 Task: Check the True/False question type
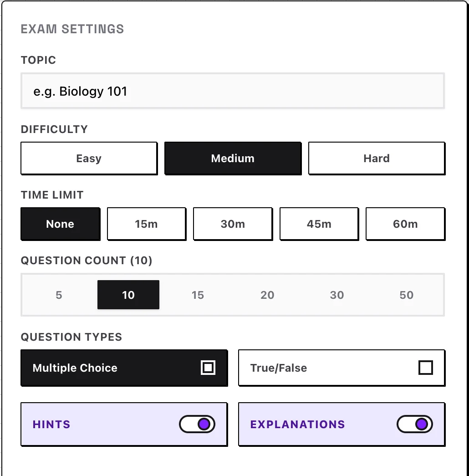[341, 368]
